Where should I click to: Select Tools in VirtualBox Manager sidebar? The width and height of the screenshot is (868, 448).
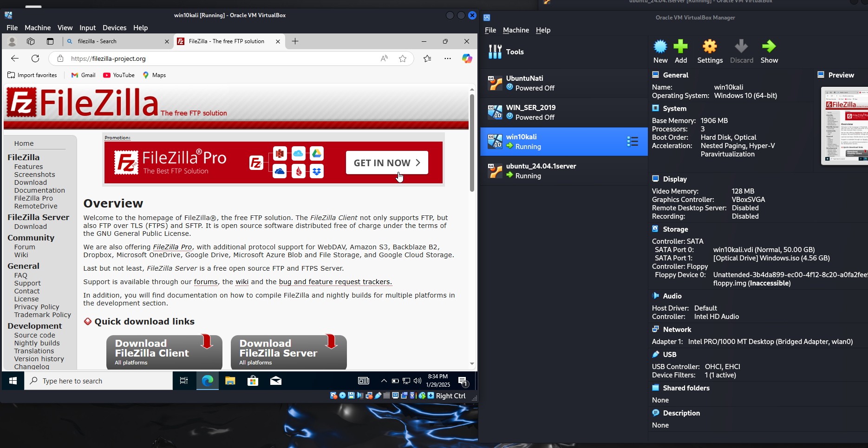click(x=564, y=52)
